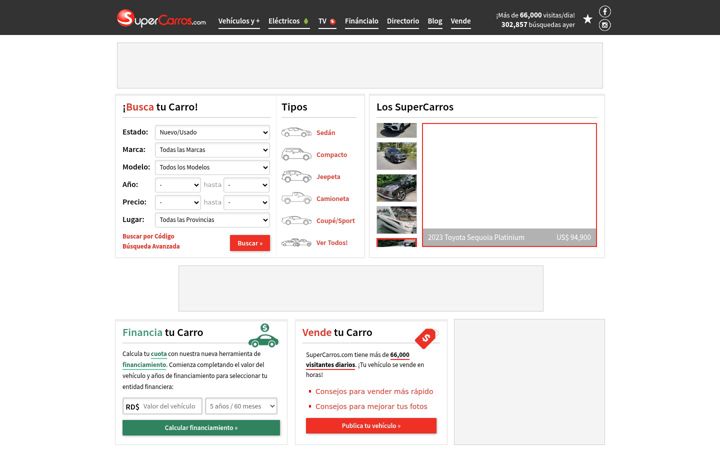Click the red price tag icon
The image size is (720, 450).
[425, 338]
